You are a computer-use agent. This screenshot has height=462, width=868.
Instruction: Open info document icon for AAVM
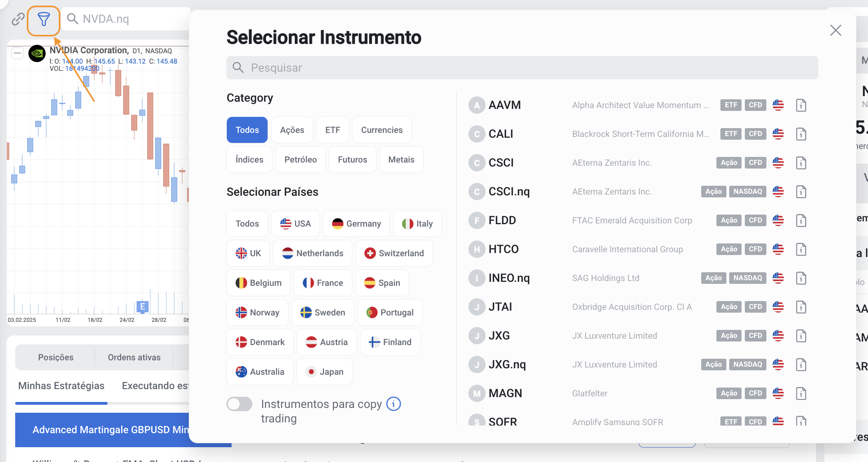[x=801, y=105]
